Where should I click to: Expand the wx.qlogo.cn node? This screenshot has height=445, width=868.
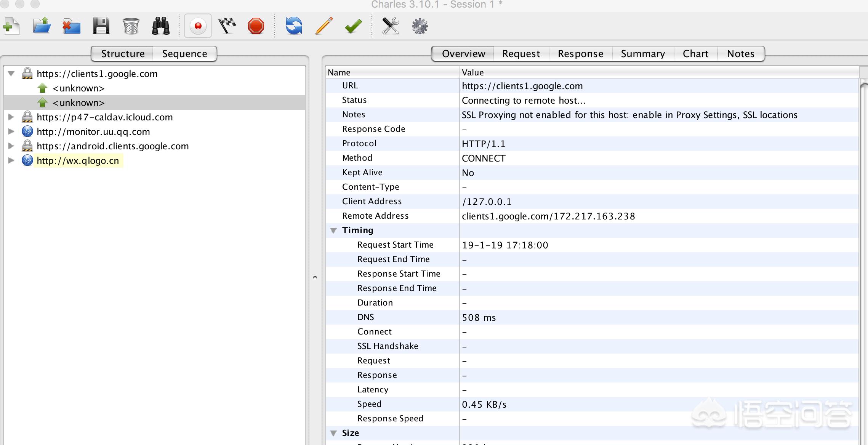pyautogui.click(x=11, y=160)
